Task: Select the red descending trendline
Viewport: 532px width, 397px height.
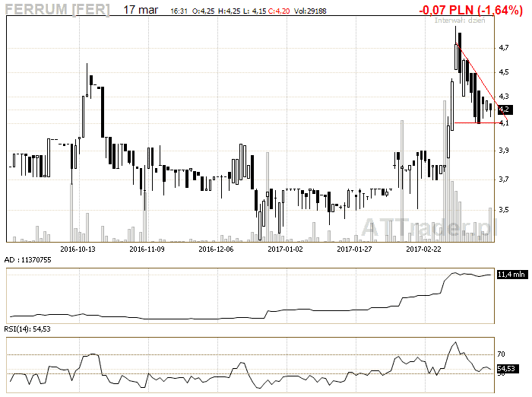Action: tap(479, 79)
